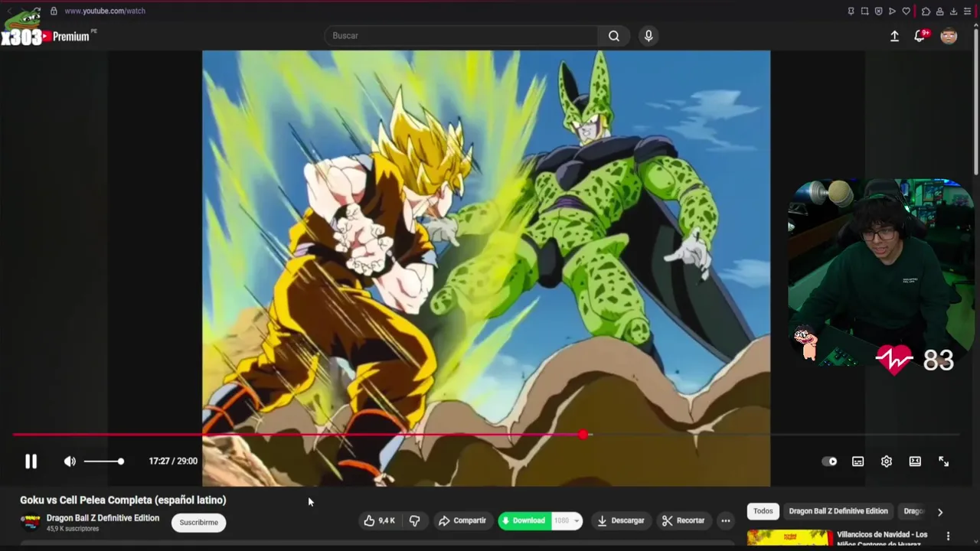Seek using the red progress bar scrubber
980x551 pixels.
[x=583, y=435]
